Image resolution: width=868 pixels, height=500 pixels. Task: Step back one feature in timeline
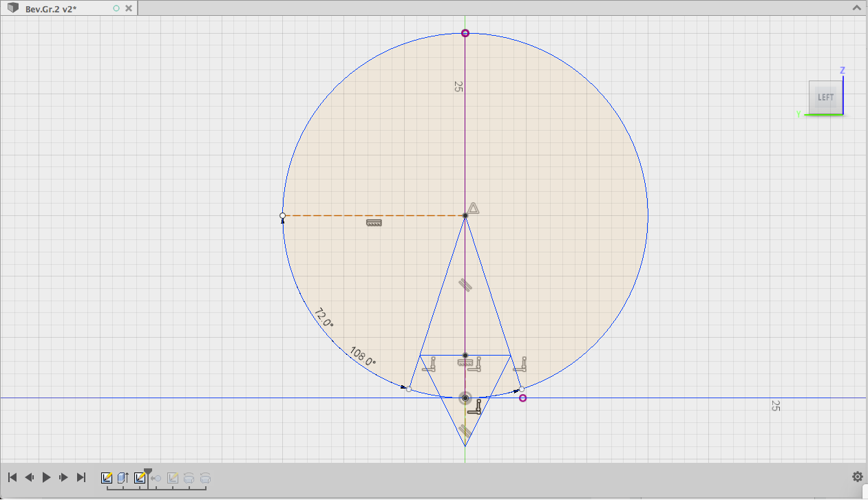tap(30, 477)
